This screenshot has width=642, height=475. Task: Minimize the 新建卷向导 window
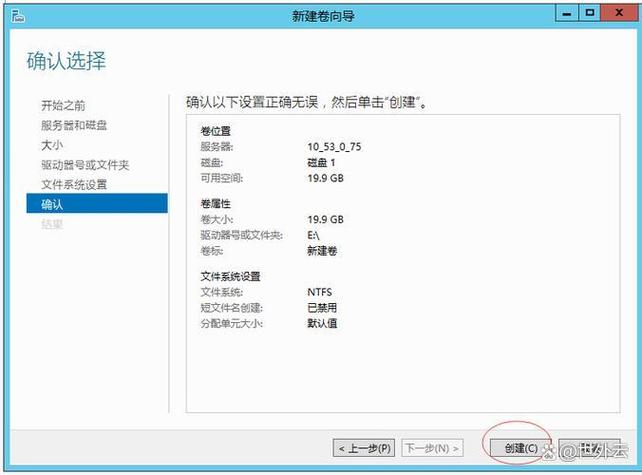coord(567,14)
